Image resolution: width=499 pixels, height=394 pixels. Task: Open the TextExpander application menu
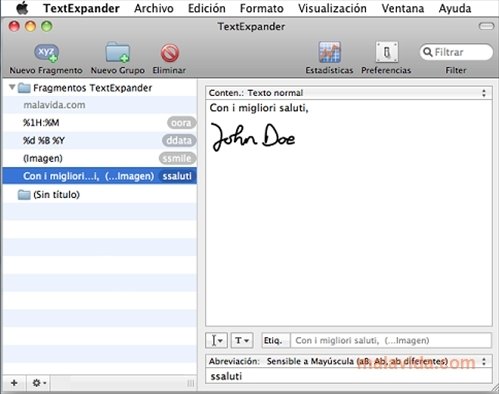pyautogui.click(x=81, y=8)
